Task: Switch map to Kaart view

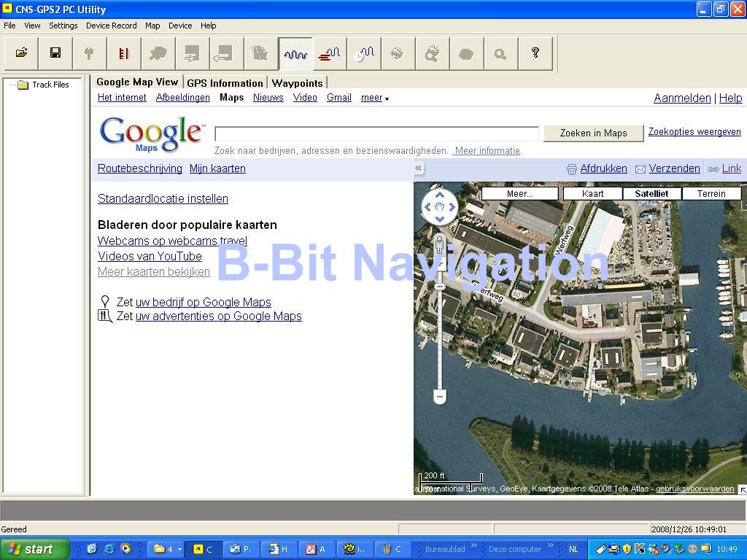Action: pyautogui.click(x=592, y=193)
